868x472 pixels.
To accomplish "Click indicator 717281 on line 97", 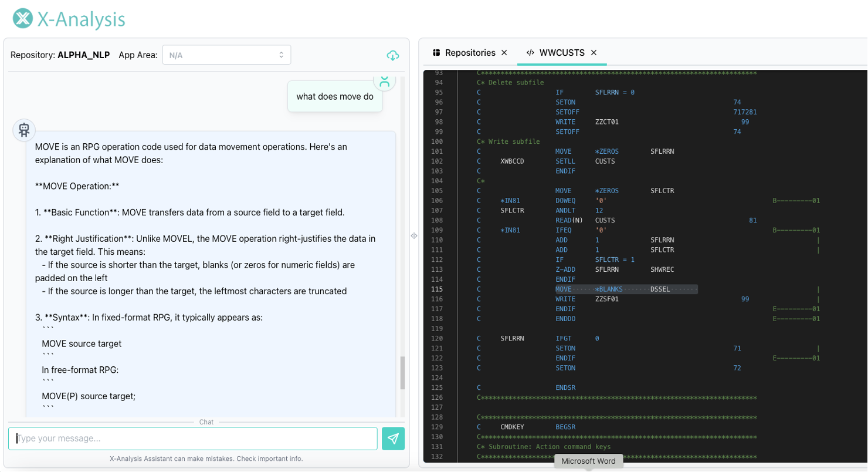I will (x=745, y=112).
